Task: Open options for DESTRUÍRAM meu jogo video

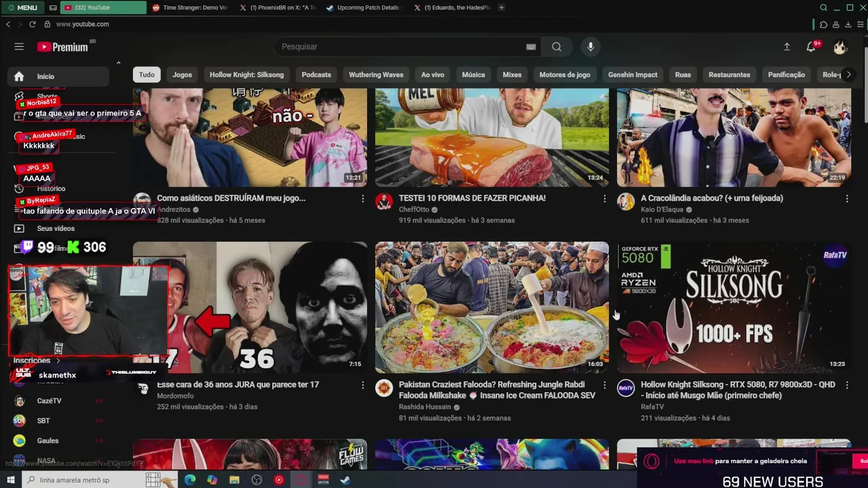Action: [x=363, y=199]
